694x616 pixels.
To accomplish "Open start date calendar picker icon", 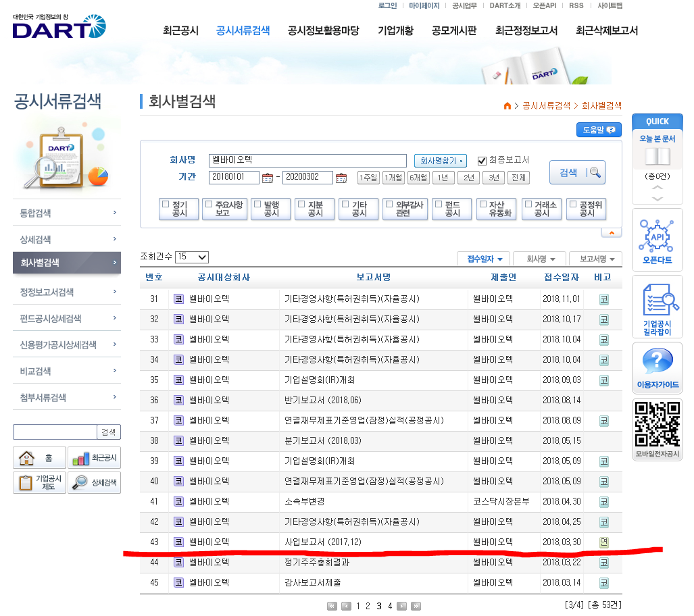I will click(x=268, y=178).
